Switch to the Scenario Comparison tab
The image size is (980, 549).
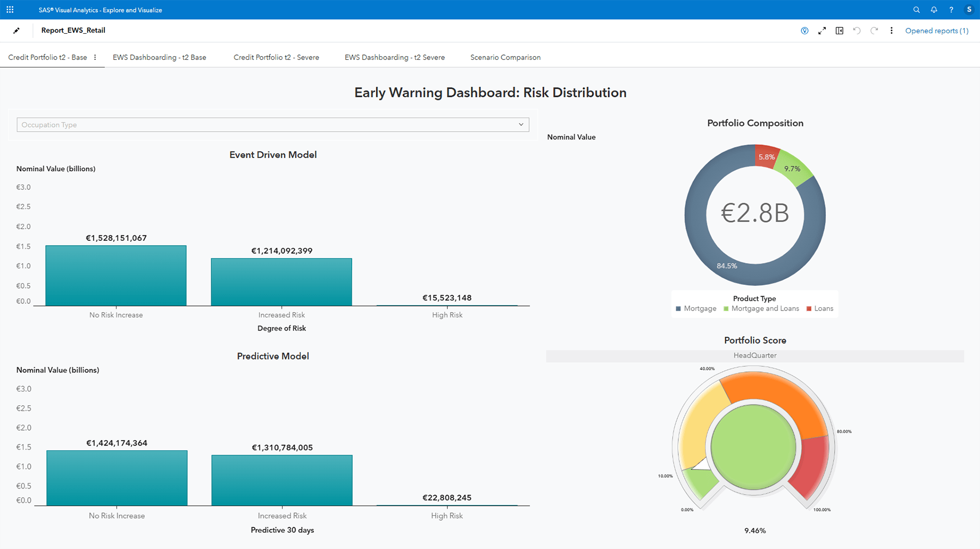[x=505, y=57]
